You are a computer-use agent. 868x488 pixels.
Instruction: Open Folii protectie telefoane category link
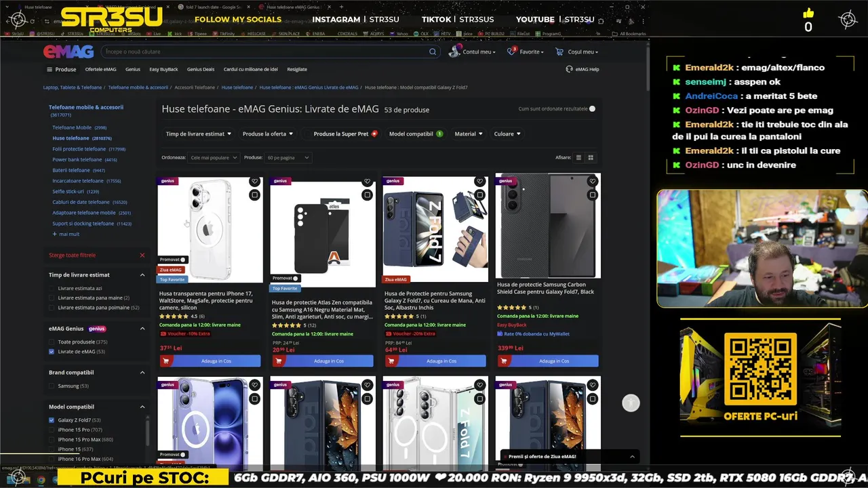tap(79, 148)
